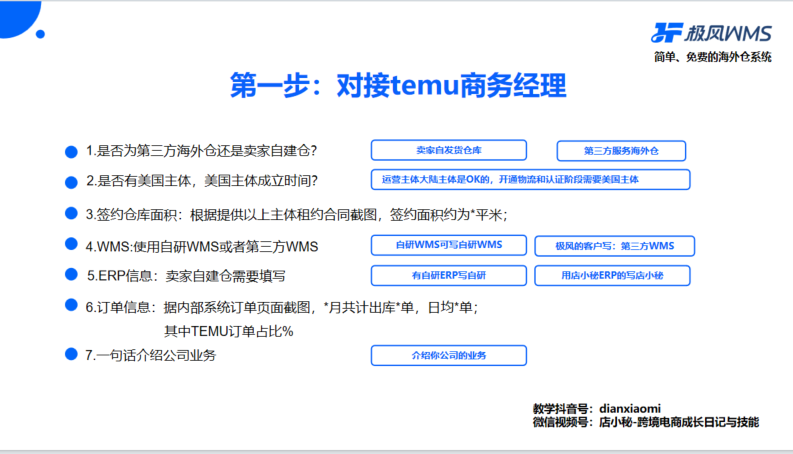The width and height of the screenshot is (793, 454).
Task: Select line 3.签约仓库面积 text
Action: [x=296, y=215]
